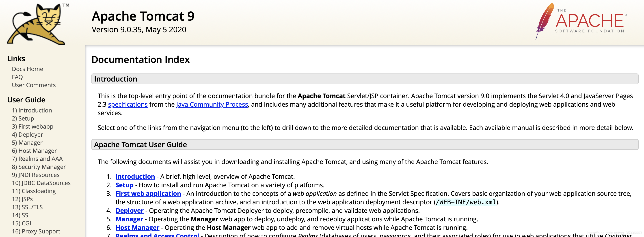This screenshot has height=237, width=644.
Task: Open the bold Introduction list link
Action: 135,177
